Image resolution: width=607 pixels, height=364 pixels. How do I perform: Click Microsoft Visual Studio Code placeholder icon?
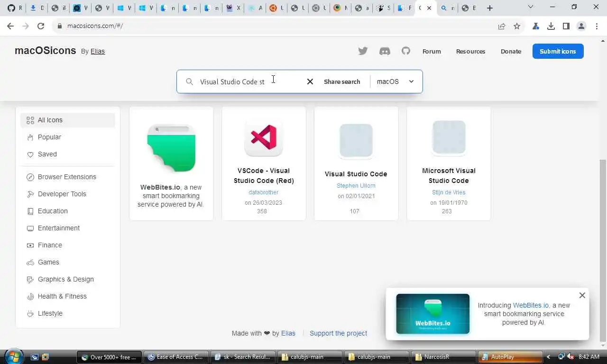[449, 137]
